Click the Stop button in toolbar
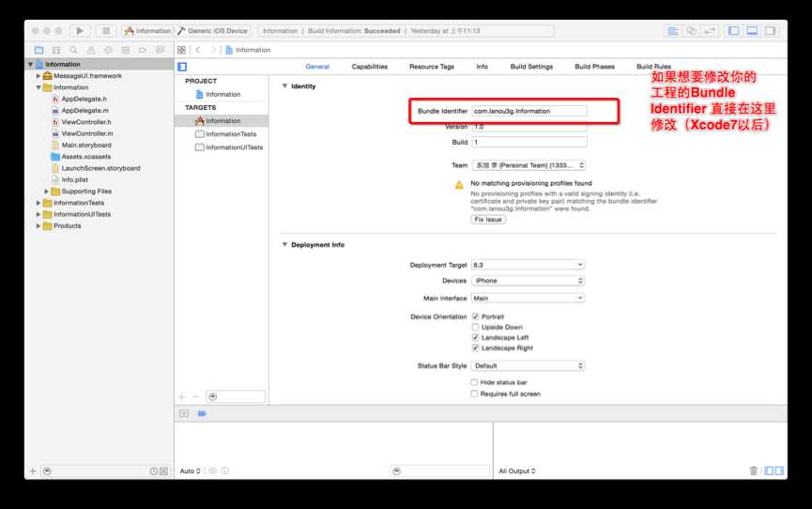The width and height of the screenshot is (812, 509). click(106, 31)
